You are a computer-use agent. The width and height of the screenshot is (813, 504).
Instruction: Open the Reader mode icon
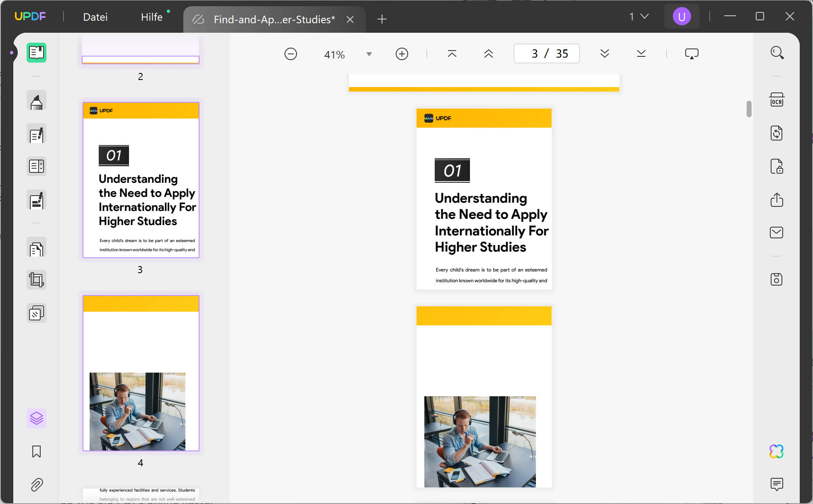[x=37, y=53]
